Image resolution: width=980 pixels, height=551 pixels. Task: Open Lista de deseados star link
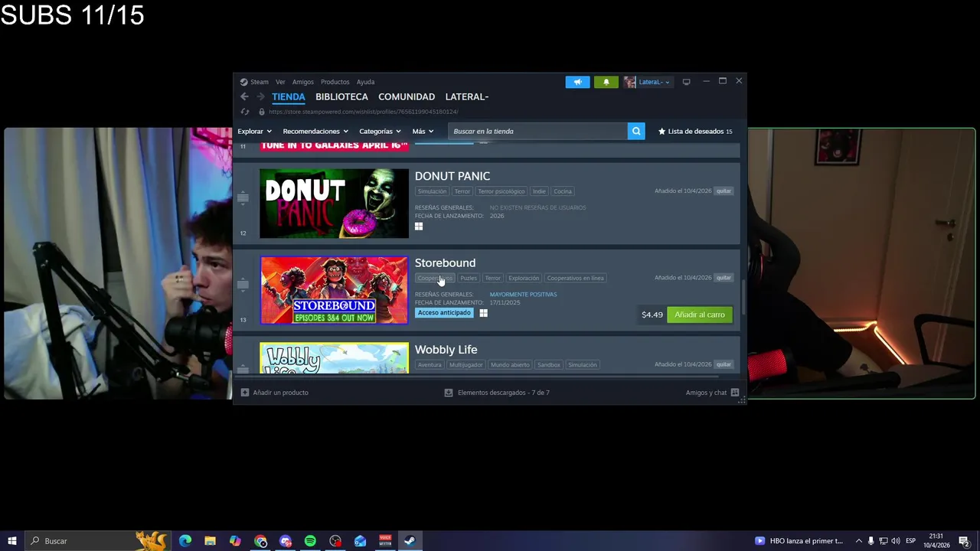(695, 131)
